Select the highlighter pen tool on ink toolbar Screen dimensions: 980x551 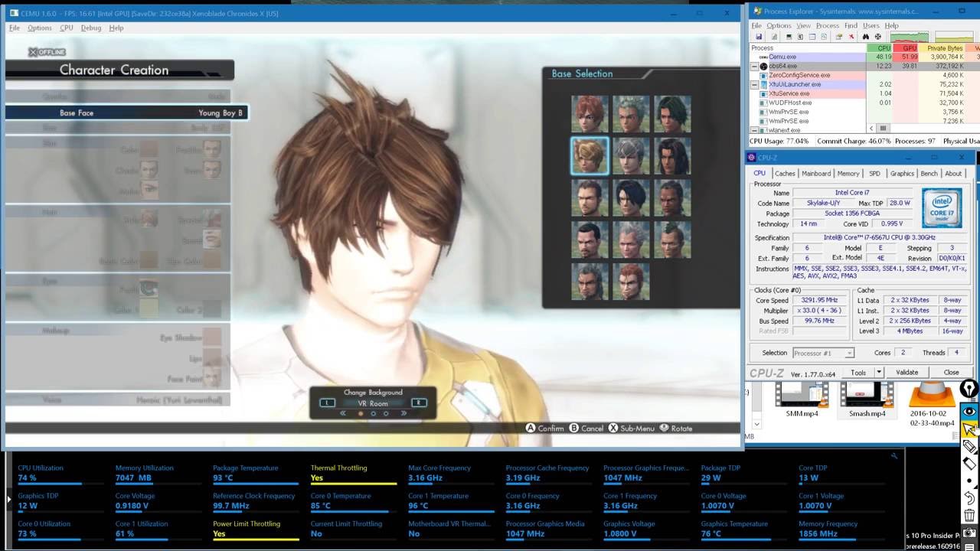pos(969,447)
